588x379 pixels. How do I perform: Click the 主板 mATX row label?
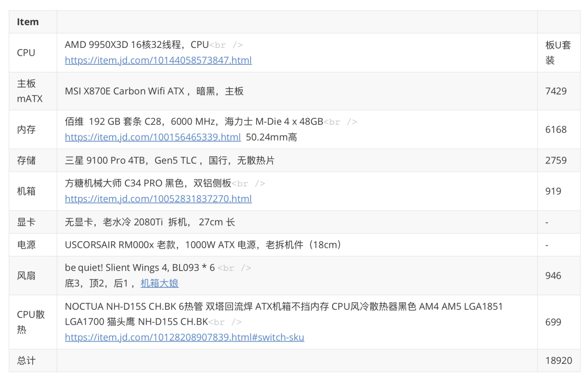tap(29, 91)
